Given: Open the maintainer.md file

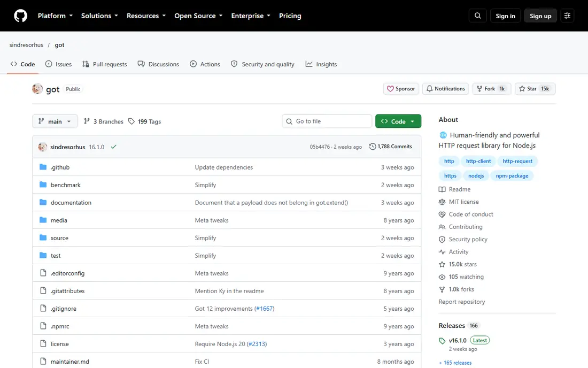Looking at the screenshot, I should coord(70,362).
